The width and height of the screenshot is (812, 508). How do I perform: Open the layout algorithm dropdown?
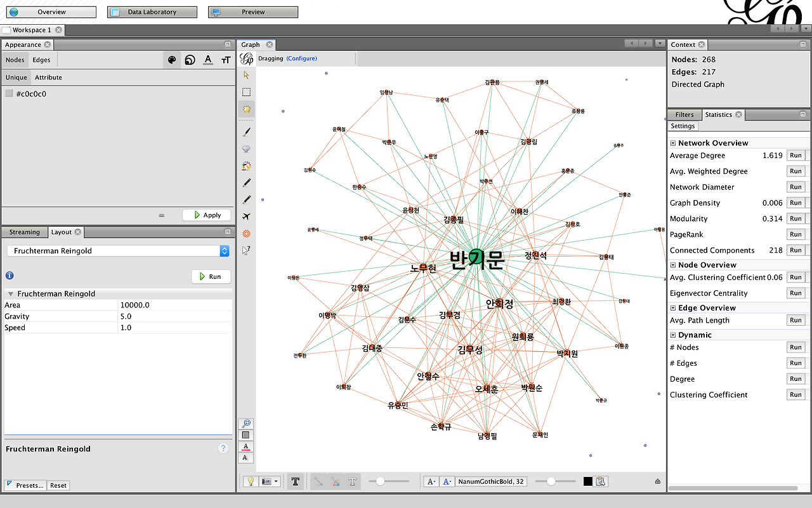tap(118, 251)
